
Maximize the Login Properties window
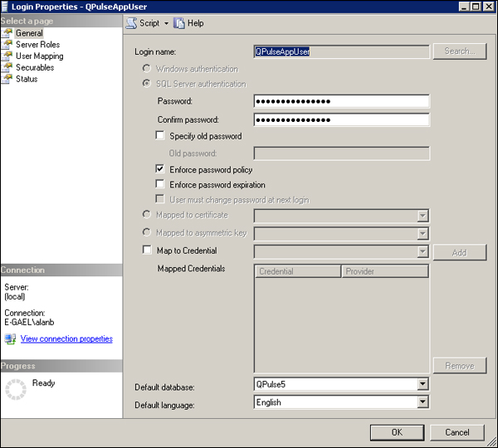(x=476, y=7)
